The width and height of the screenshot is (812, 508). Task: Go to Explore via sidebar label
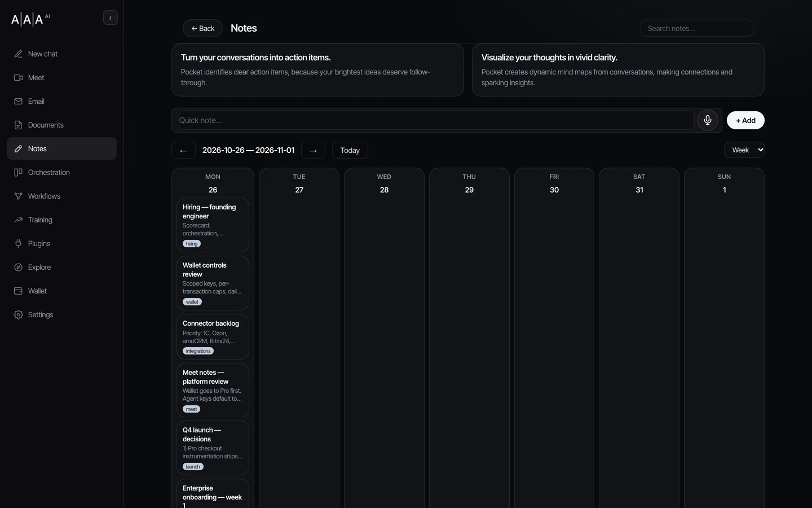[x=39, y=268]
